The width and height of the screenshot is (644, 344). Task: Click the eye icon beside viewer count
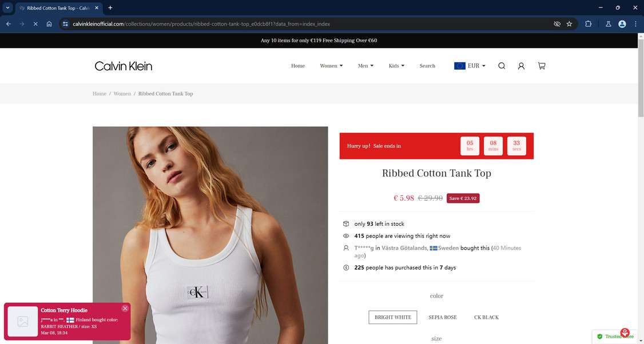[346, 235]
